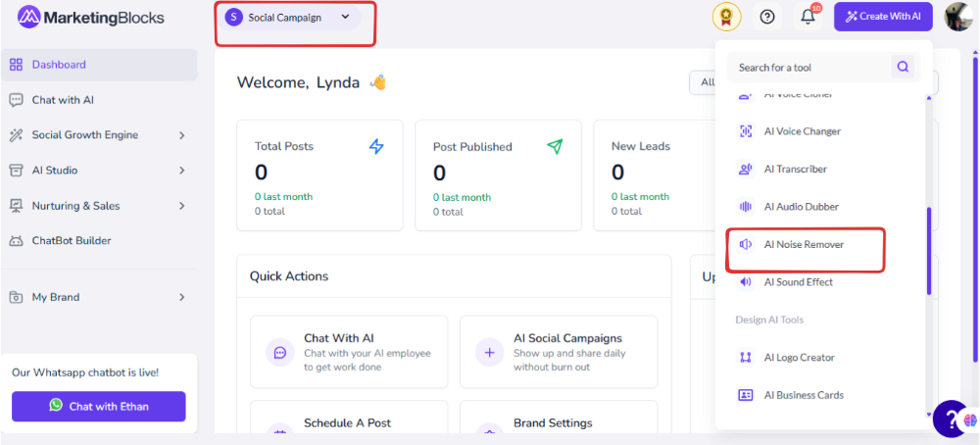Open the Social Growth Engine menu item

click(99, 135)
